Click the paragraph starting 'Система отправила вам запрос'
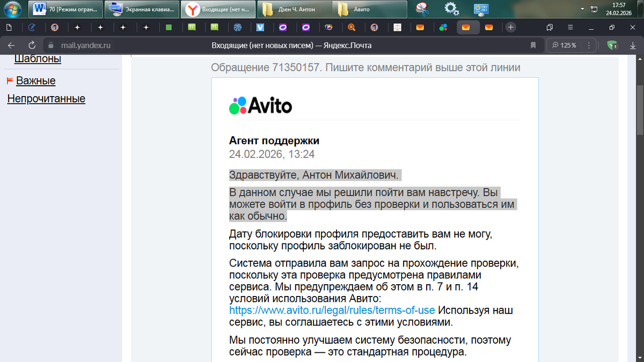 coord(375,293)
